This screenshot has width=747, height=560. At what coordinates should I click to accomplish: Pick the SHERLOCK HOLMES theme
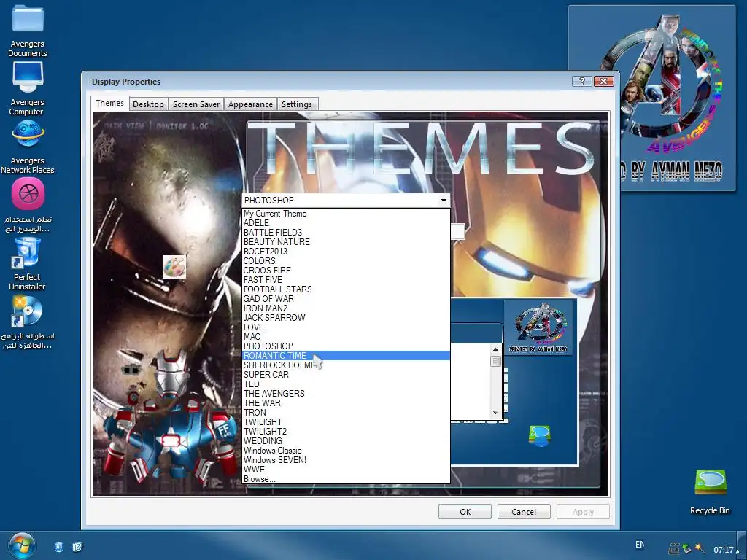346,365
